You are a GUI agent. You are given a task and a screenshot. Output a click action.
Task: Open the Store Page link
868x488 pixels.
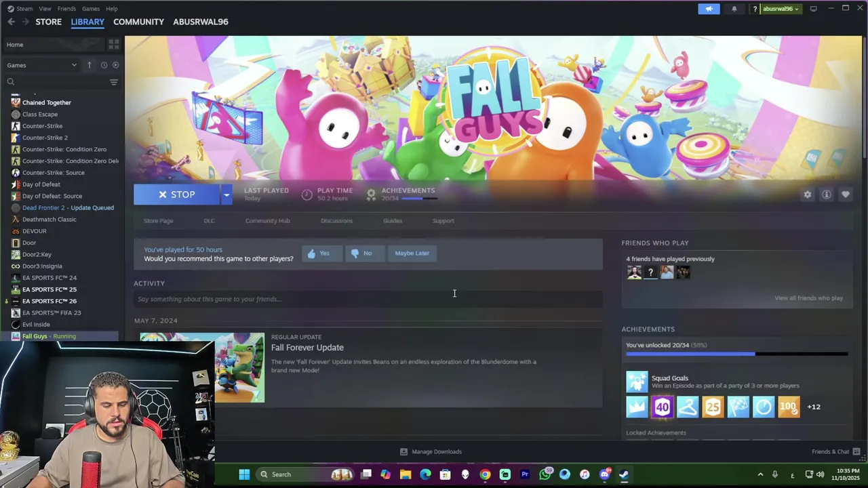point(158,221)
